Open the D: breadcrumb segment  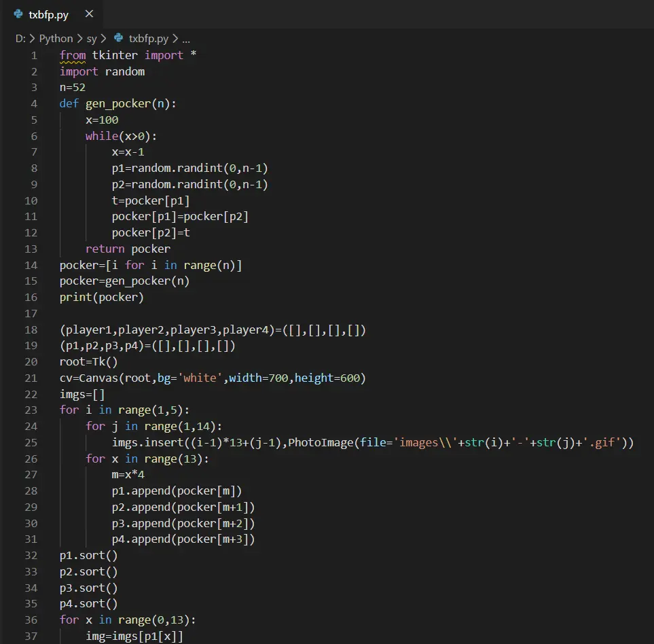(20, 39)
